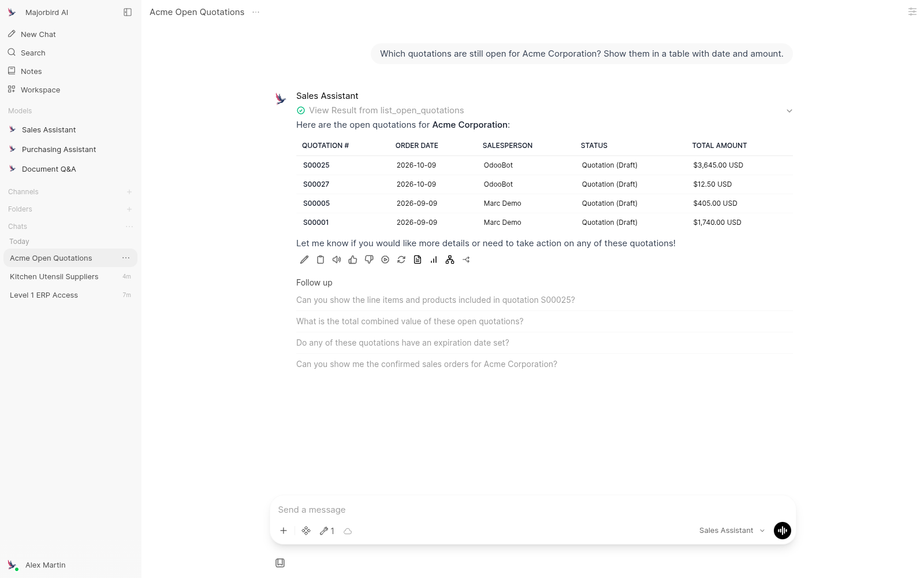Regenerate the response with refresh icon
Image resolution: width=924 pixels, height=578 pixels.
coord(401,260)
